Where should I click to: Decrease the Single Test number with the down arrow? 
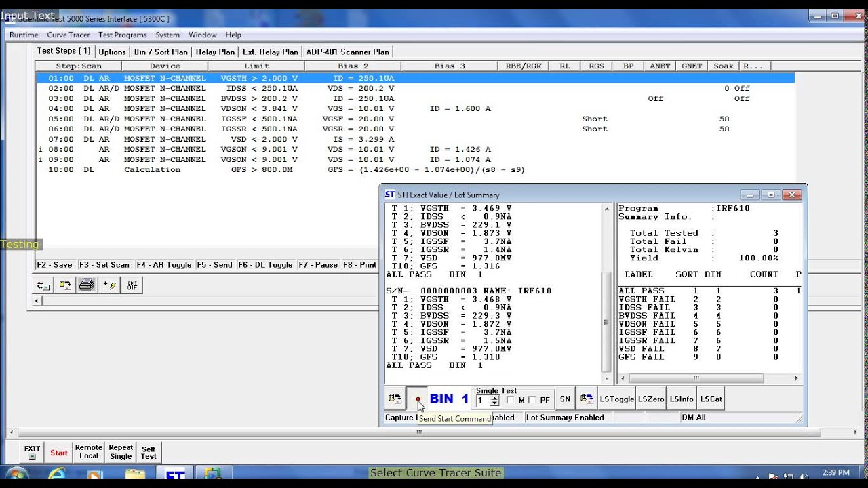(x=494, y=403)
